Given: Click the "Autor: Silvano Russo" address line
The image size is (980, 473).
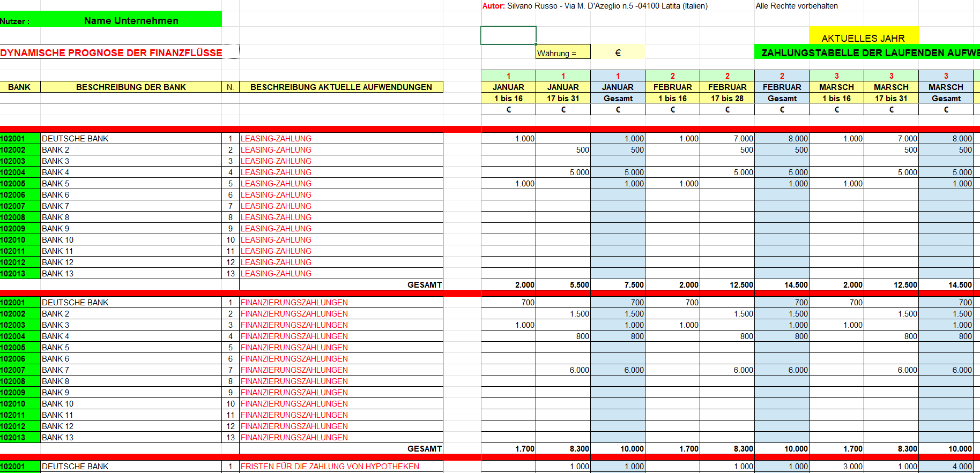Looking at the screenshot, I should (x=595, y=6).
